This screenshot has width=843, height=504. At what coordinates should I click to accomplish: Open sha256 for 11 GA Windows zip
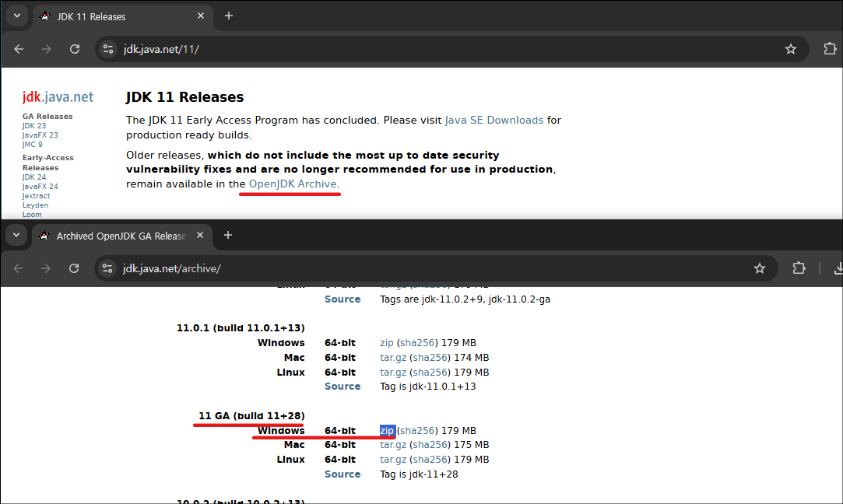[x=418, y=430]
